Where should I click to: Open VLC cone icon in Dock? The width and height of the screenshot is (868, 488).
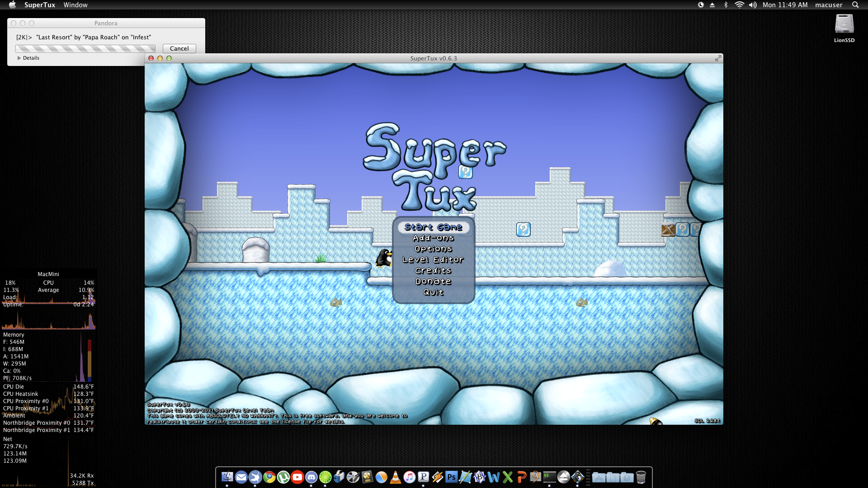click(395, 477)
